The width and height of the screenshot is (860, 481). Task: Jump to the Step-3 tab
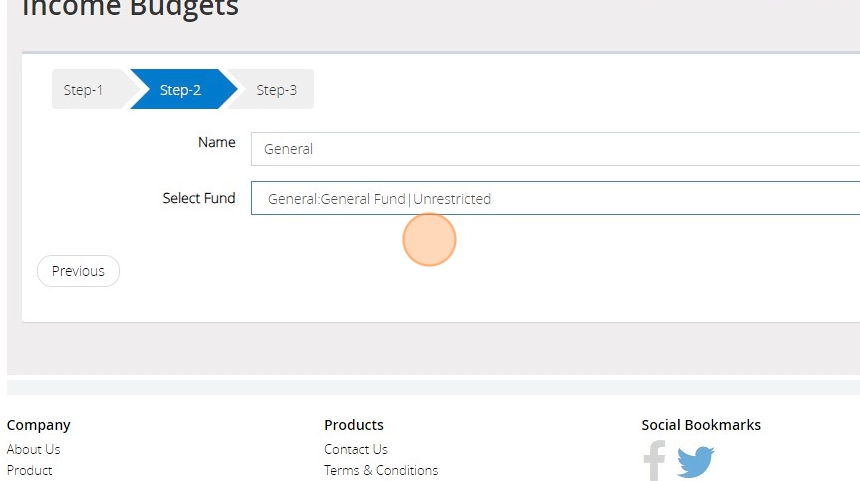[276, 90]
